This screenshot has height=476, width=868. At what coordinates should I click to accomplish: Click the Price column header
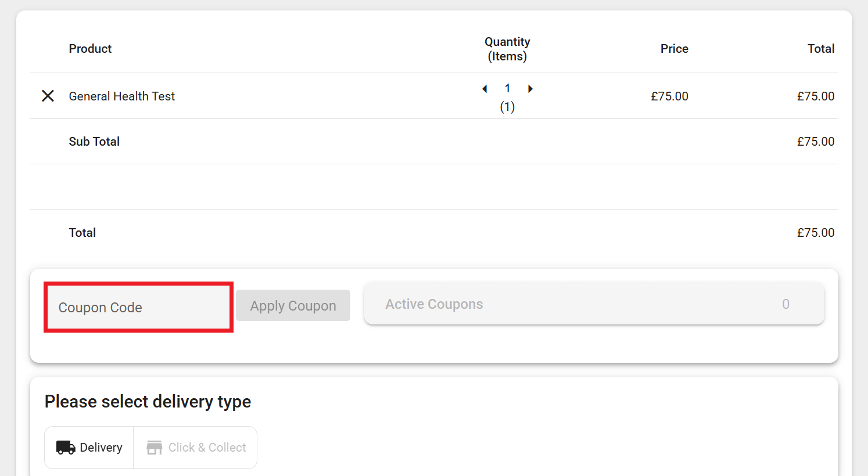pos(674,49)
